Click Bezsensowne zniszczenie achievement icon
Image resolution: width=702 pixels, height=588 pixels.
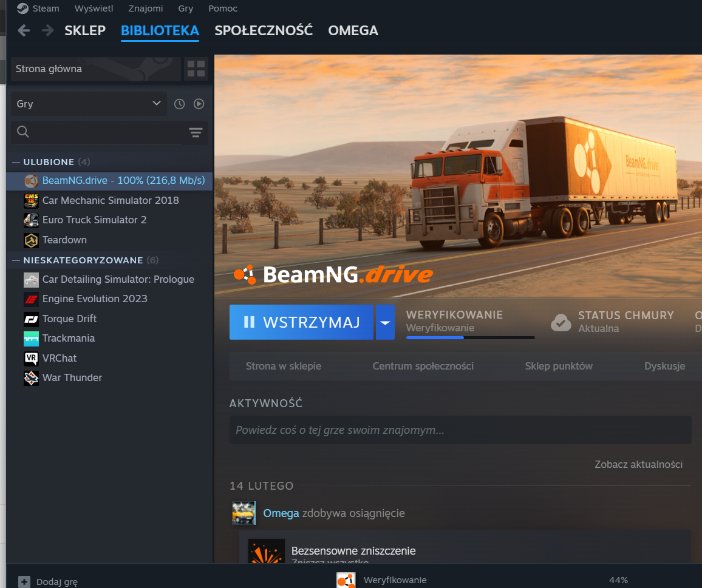(x=267, y=552)
